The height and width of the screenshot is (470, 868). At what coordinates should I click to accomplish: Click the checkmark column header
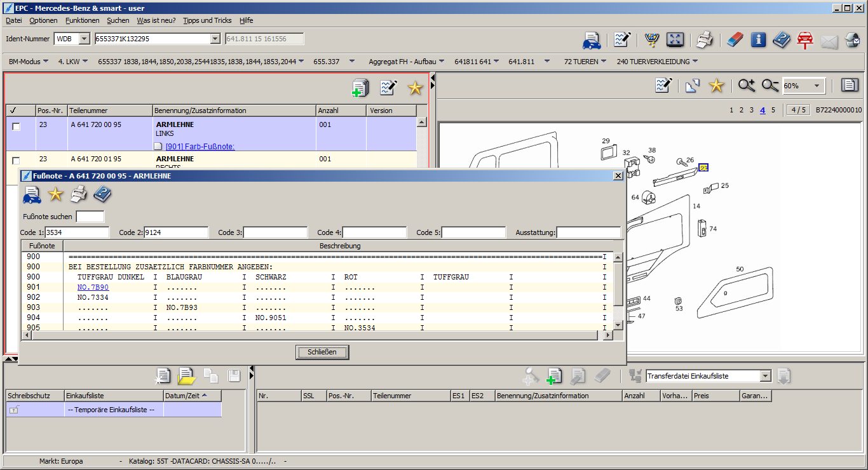pos(20,111)
